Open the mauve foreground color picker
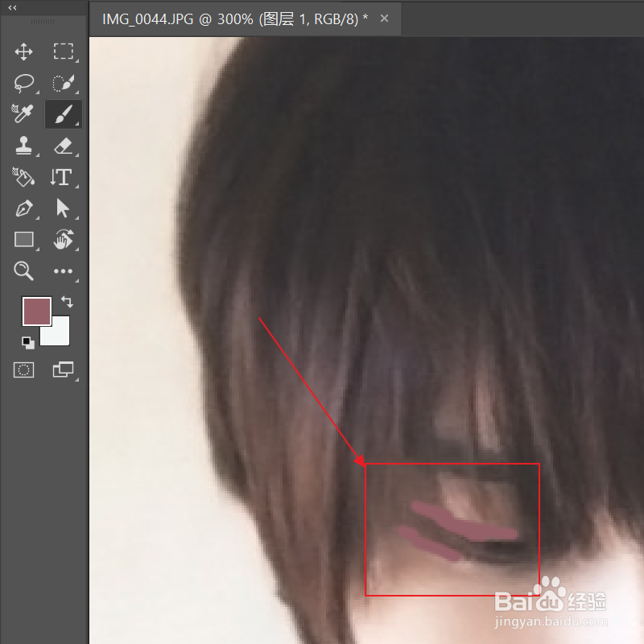This screenshot has width=644, height=644. (36, 312)
